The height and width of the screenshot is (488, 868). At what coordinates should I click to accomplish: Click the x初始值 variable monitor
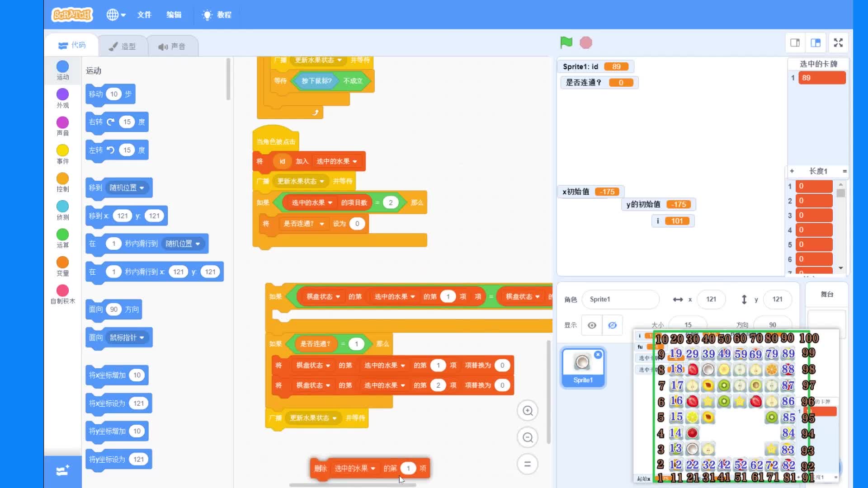[590, 192]
